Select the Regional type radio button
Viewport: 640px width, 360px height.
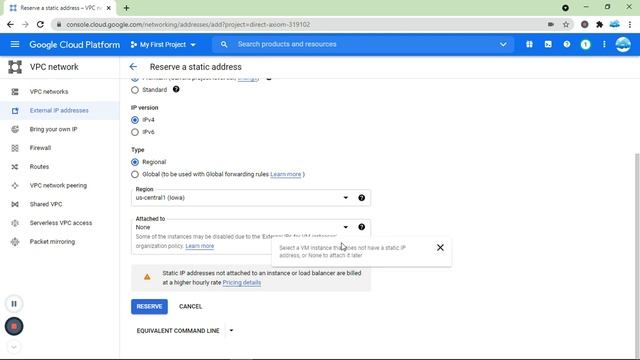pyautogui.click(x=135, y=162)
